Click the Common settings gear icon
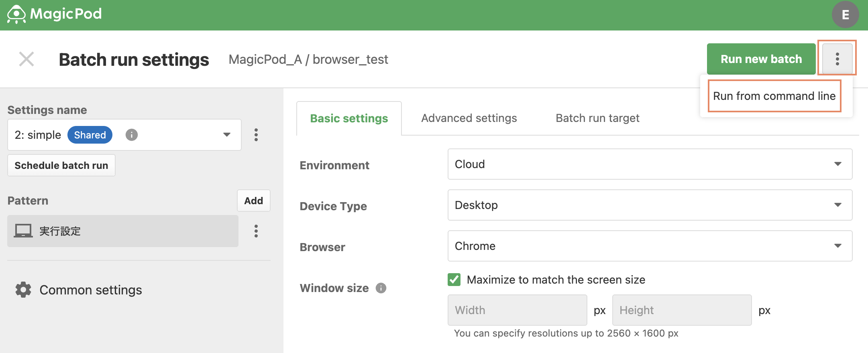 23,290
